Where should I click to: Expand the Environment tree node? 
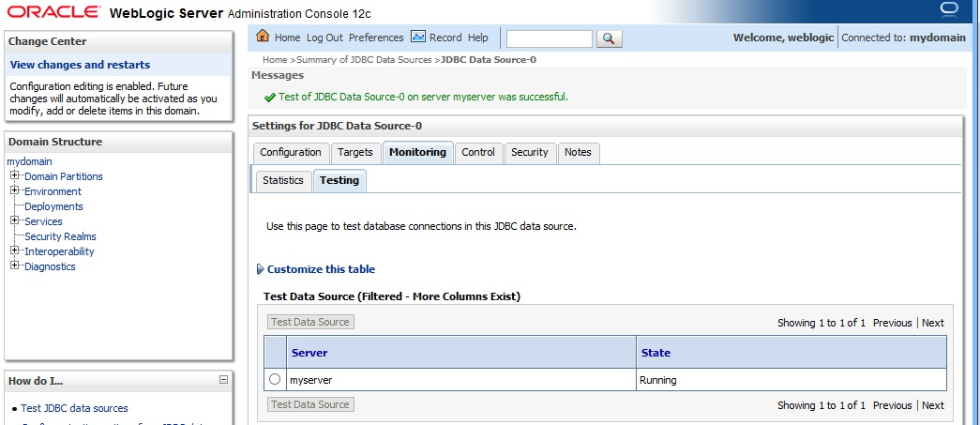coord(14,191)
